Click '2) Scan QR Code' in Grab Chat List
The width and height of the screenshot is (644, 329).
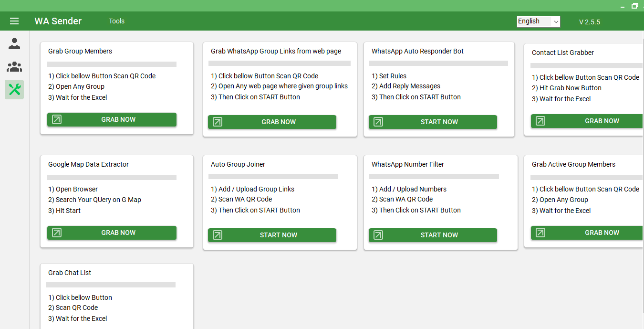coord(73,308)
